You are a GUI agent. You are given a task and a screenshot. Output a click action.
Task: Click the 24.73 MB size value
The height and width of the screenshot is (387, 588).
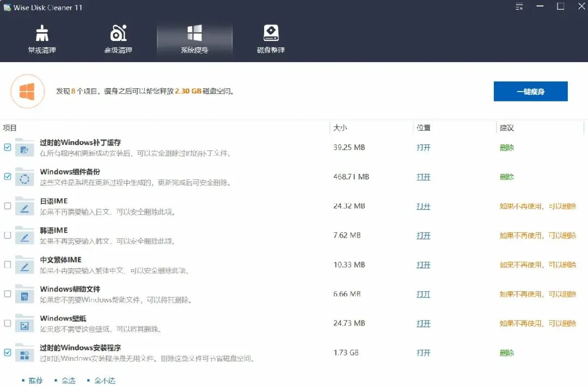pyautogui.click(x=349, y=323)
